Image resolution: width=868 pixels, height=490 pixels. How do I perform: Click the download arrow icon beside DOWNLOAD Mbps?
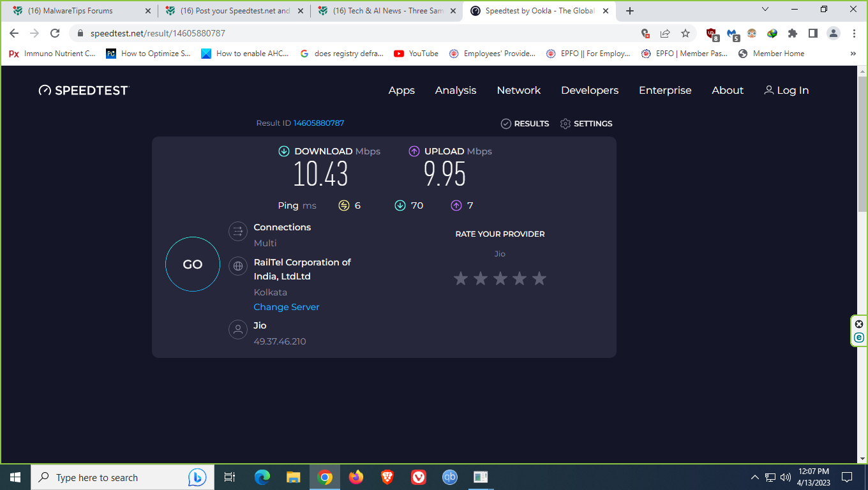click(284, 151)
